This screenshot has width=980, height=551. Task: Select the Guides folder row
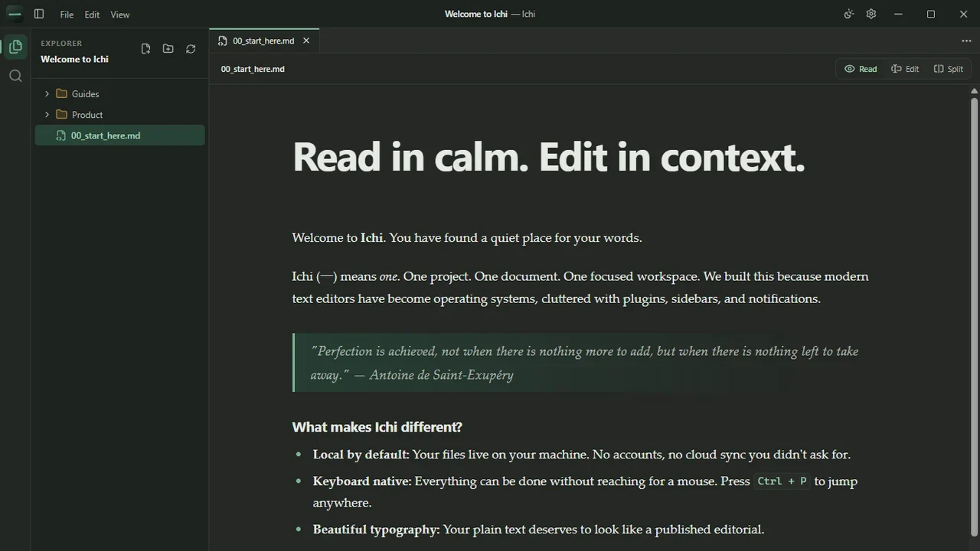tap(120, 93)
